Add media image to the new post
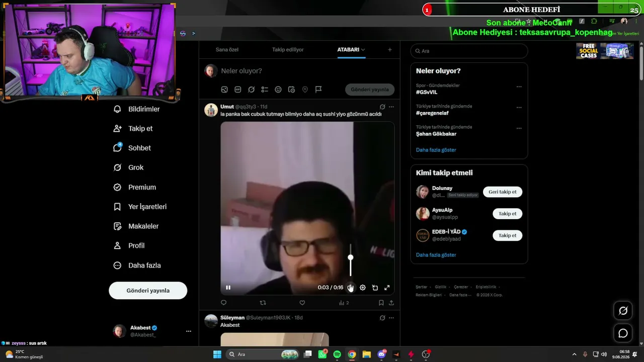The width and height of the screenshot is (644, 362). click(x=224, y=89)
